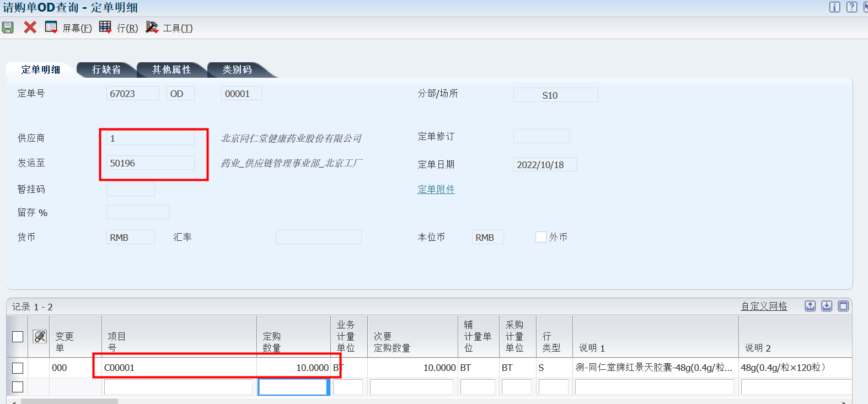Open the 屏幕(F) dropdown menu
Viewport: 868px width, 404px height.
[69, 28]
